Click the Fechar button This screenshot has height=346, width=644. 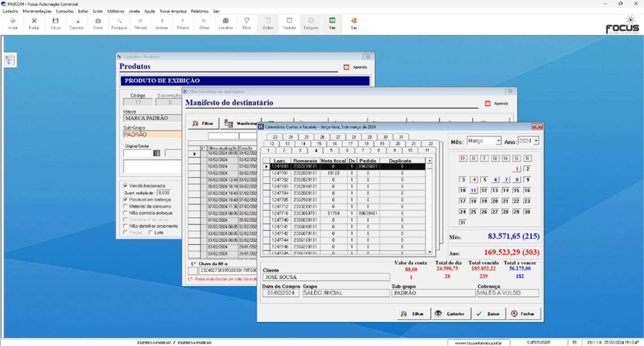tap(524, 314)
